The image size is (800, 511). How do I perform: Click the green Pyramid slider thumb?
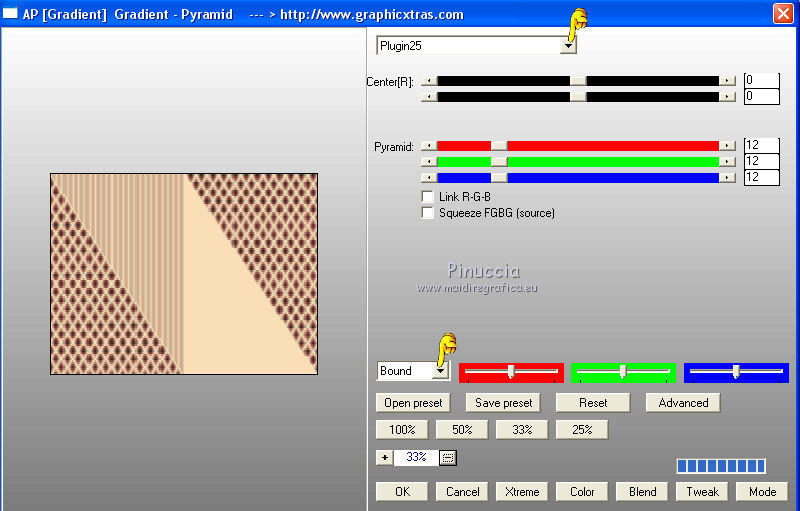click(x=499, y=162)
